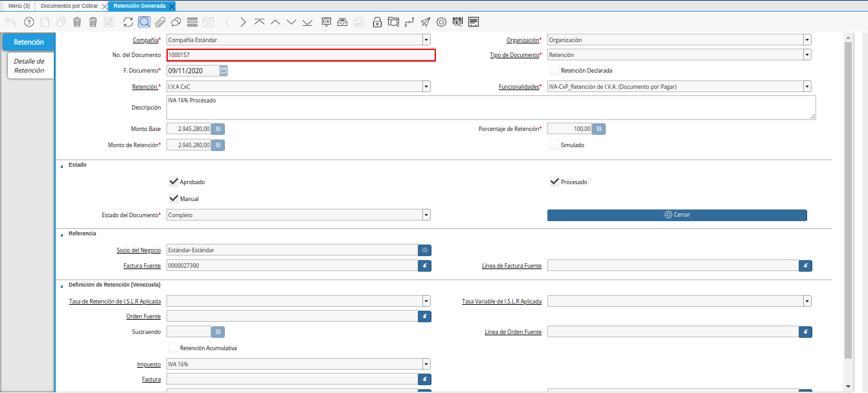Open the Tipo de Documento dropdown
The height and width of the screenshot is (393, 868).
806,55
